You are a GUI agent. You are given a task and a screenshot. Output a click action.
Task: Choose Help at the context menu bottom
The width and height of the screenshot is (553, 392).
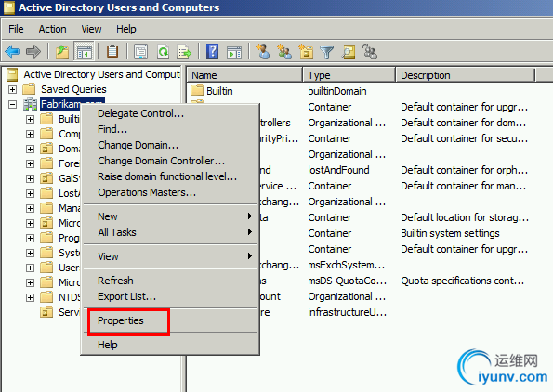(x=170, y=345)
